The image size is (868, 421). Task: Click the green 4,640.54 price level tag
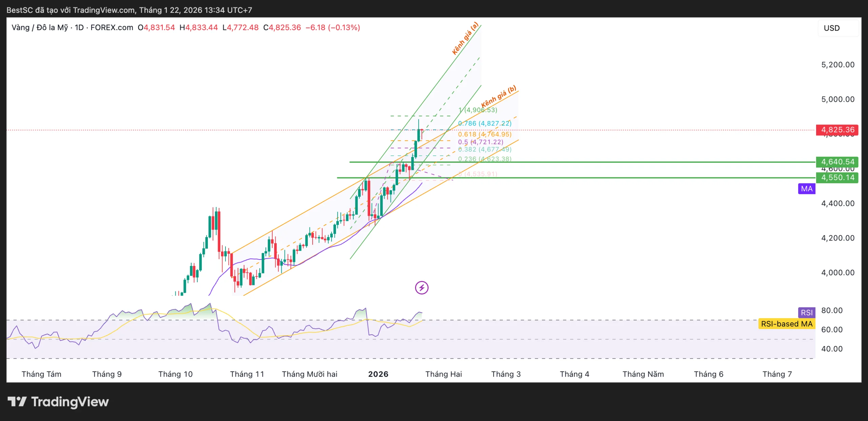[837, 162]
